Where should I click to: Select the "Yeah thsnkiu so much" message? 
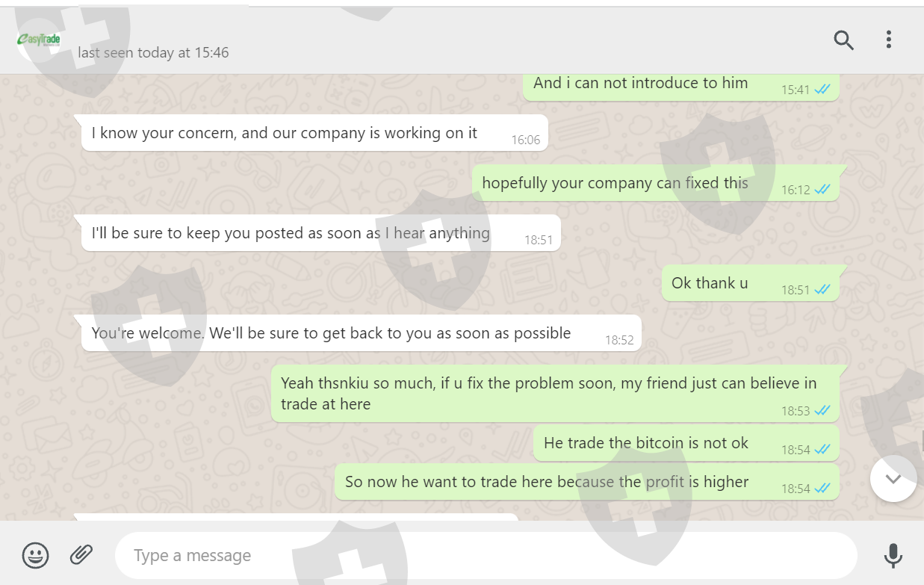(x=548, y=393)
